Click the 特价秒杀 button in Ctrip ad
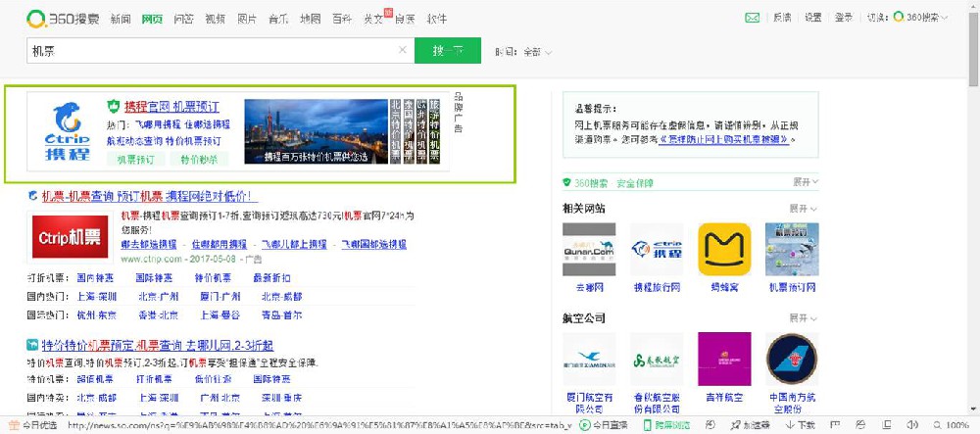The height and width of the screenshot is (434, 980). coord(199,160)
